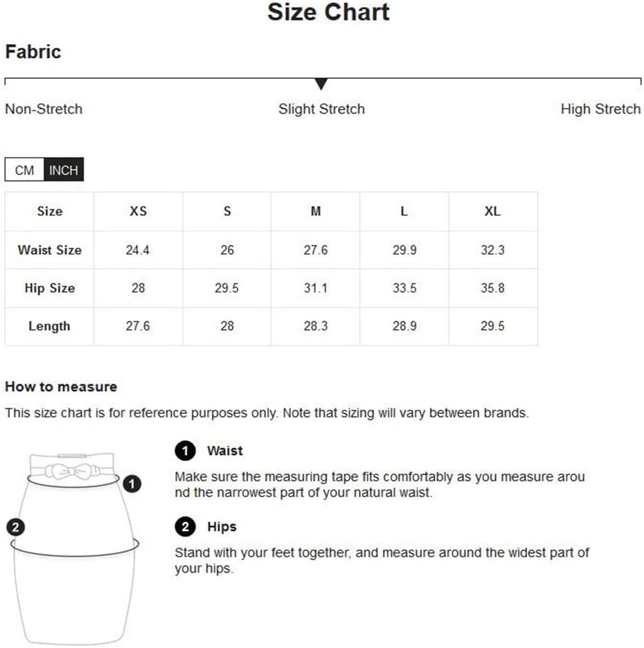Click the fabric stretch triangle marker
The width and height of the screenshot is (644, 648).
coord(321,84)
